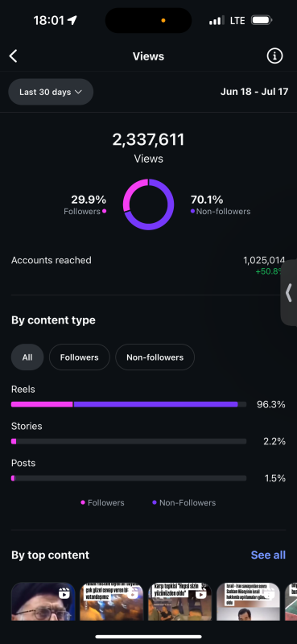Tap the See all link
This screenshot has height=644, width=297.
pyautogui.click(x=268, y=555)
